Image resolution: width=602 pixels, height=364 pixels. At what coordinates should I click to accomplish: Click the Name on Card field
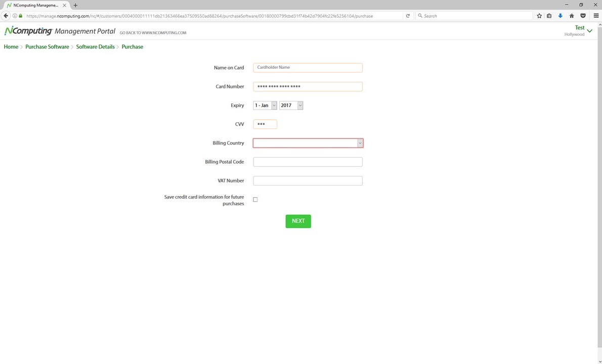tap(308, 68)
